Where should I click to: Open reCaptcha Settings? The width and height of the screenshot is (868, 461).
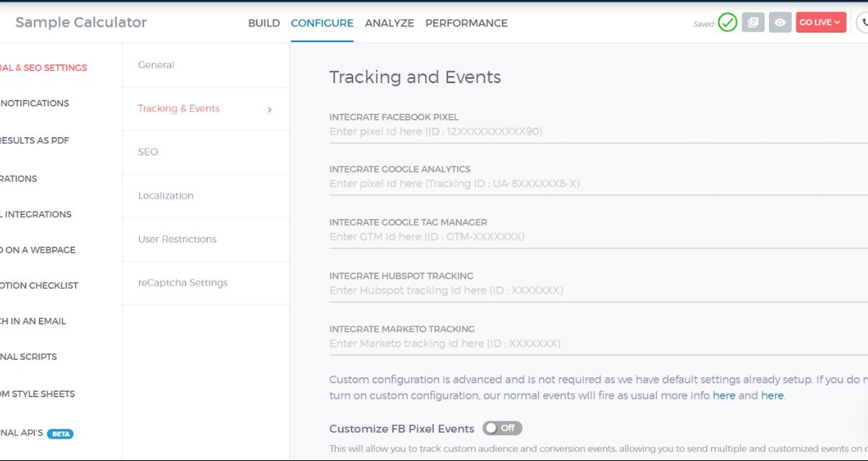pos(182,283)
